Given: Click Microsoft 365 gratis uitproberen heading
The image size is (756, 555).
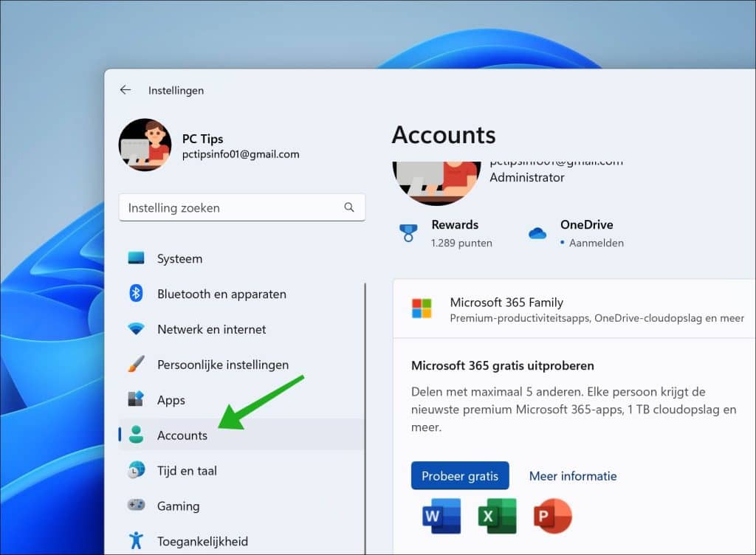Looking at the screenshot, I should pos(502,365).
